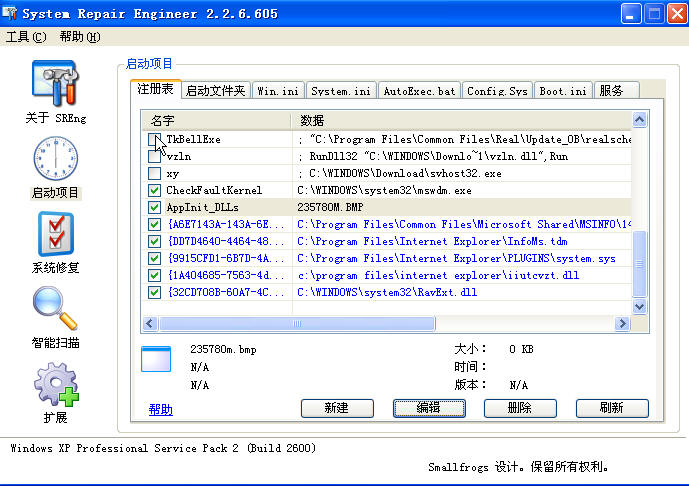Tick the TkBellExe checkbox
The height and width of the screenshot is (486, 689).
tap(154, 140)
